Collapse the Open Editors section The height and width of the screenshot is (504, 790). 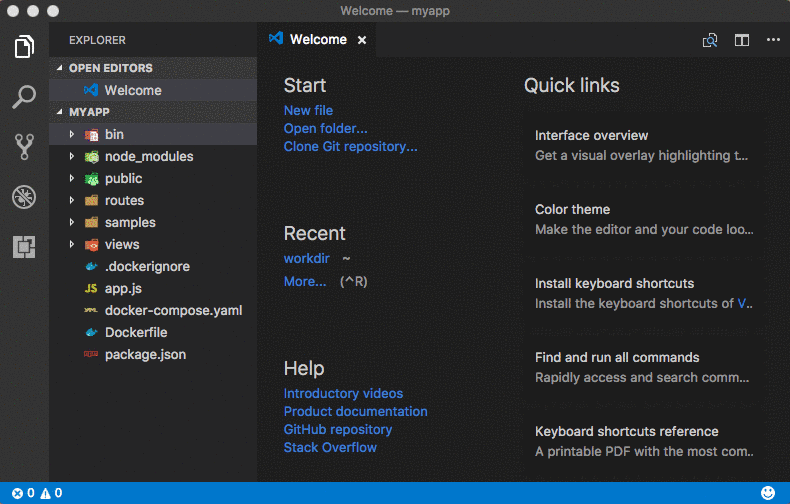60,68
